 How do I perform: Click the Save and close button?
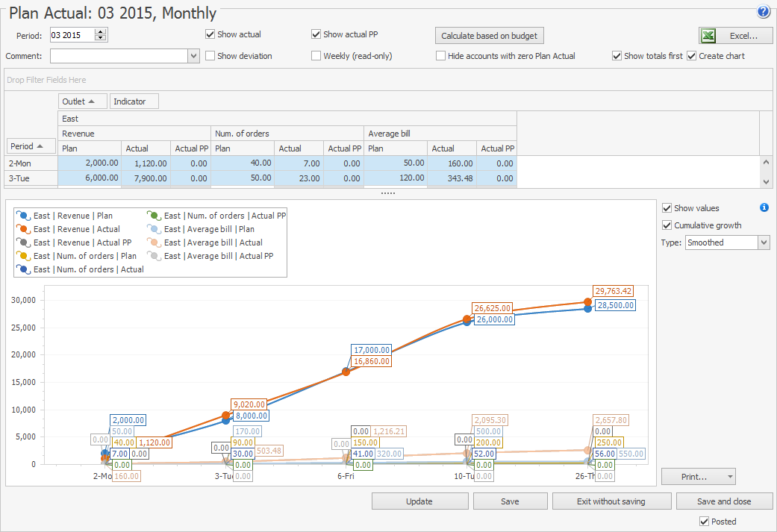[723, 501]
